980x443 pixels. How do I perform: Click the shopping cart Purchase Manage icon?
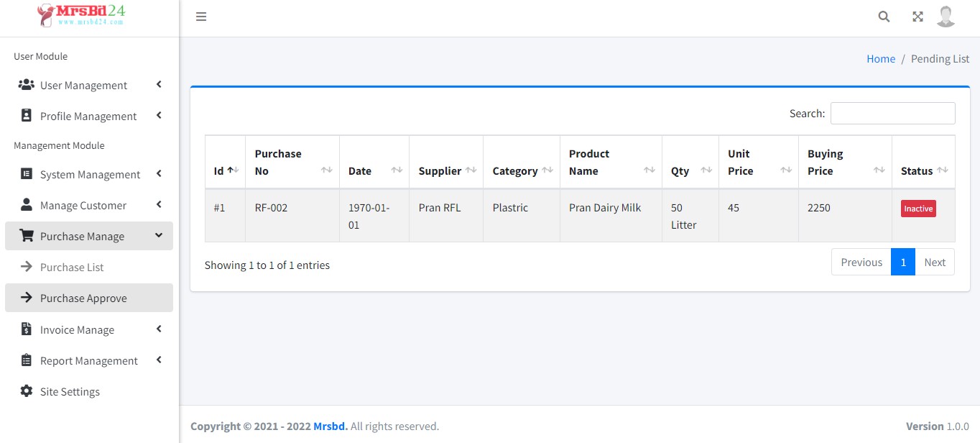coord(26,235)
